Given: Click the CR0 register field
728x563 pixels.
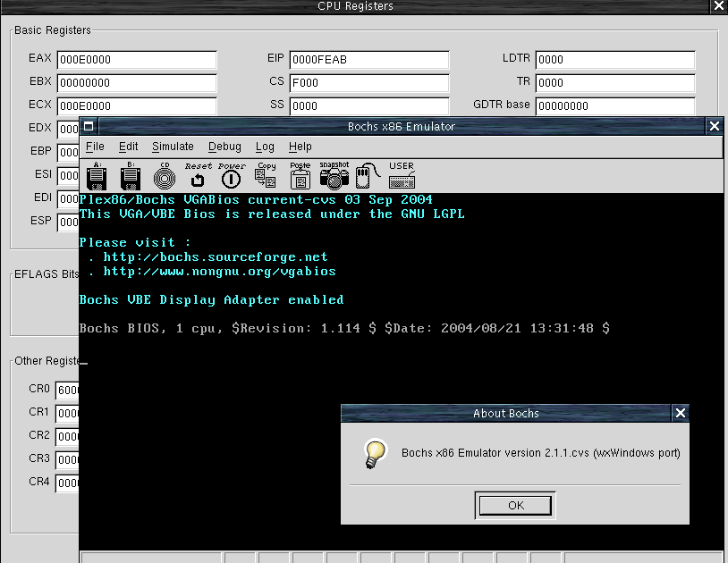Looking at the screenshot, I should [x=67, y=391].
